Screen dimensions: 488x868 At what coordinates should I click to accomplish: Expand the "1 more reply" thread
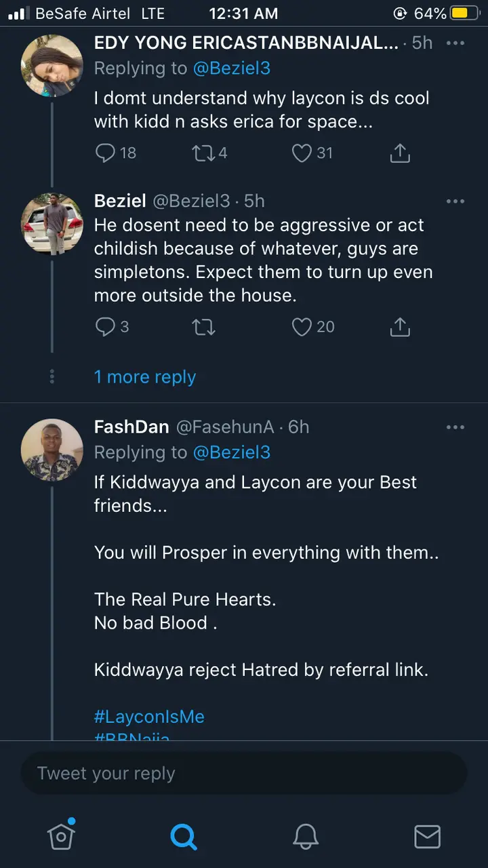144,377
